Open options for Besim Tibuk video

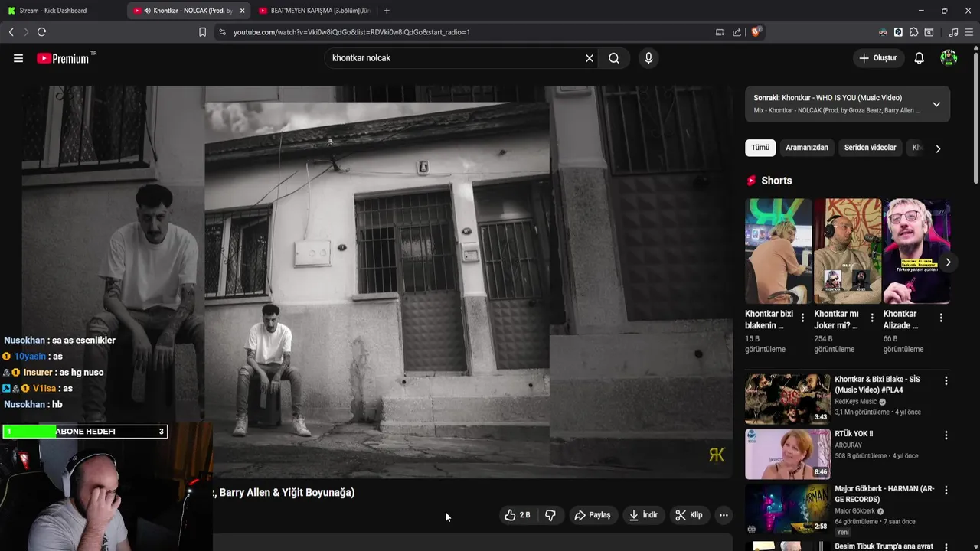point(946,546)
